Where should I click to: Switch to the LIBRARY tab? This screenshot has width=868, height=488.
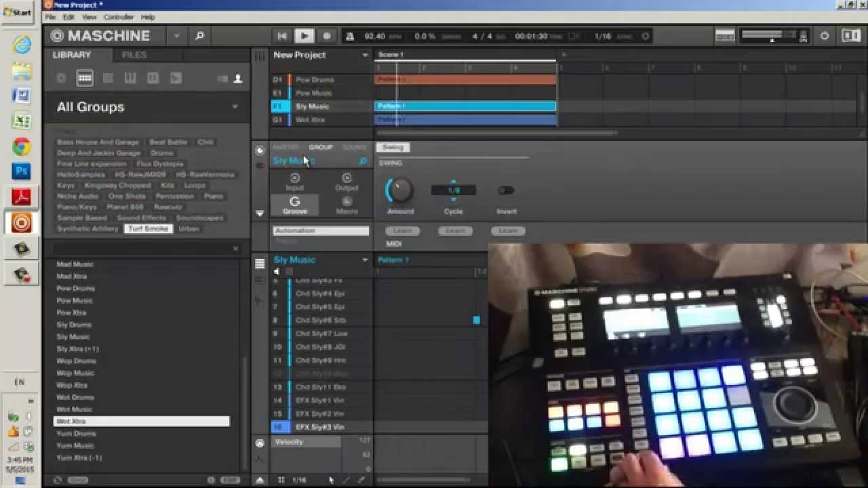[71, 55]
